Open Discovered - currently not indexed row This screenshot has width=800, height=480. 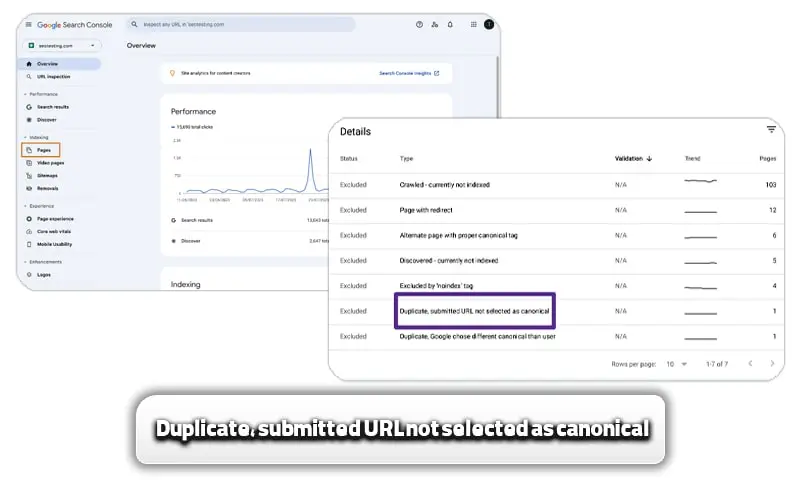557,261
